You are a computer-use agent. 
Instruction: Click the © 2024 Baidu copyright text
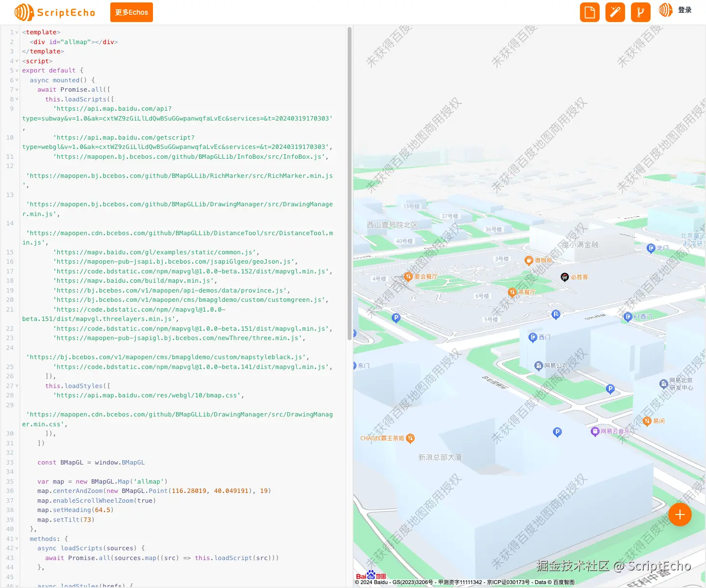pyautogui.click(x=372, y=583)
